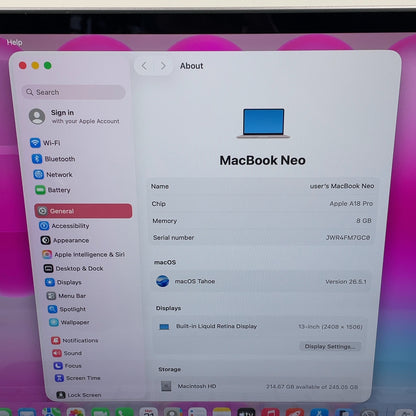The width and height of the screenshot is (416, 416).
Task: Open the Help menu
Action: pos(14,43)
